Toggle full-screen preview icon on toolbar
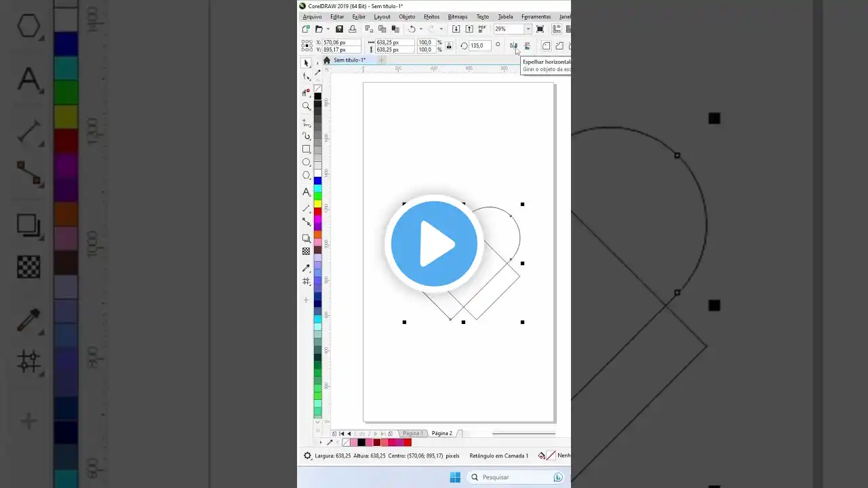Screen dimensions: 868x488 (x=540, y=28)
